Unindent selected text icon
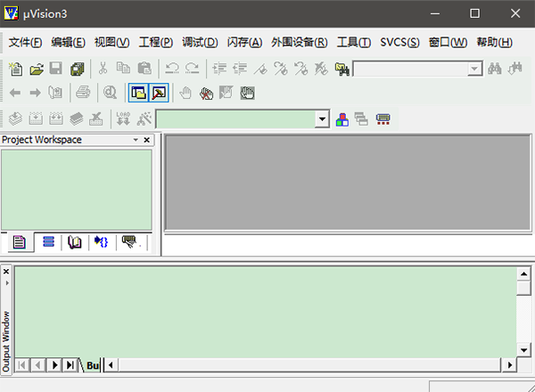This screenshot has width=535, height=392. [240, 69]
